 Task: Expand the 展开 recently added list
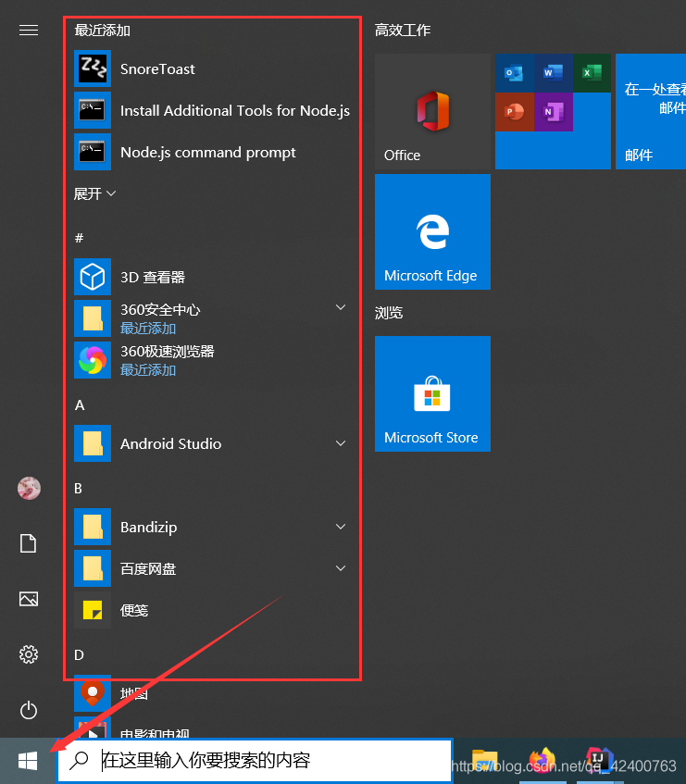[94, 193]
